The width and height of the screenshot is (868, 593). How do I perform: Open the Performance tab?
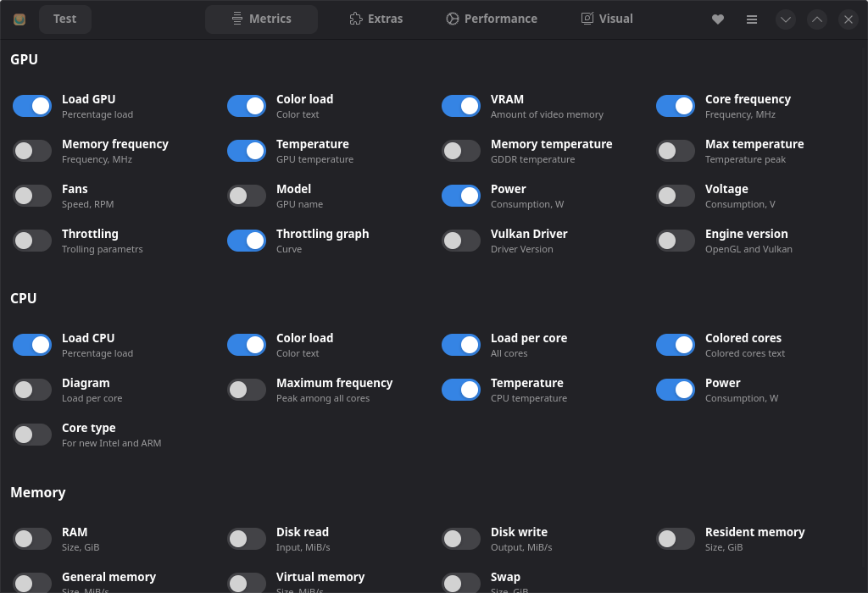(492, 19)
